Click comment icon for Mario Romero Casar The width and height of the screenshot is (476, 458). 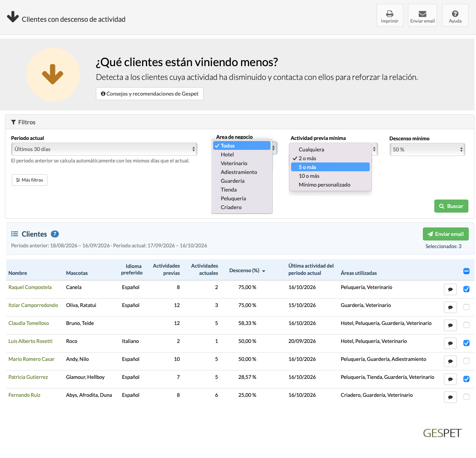click(x=450, y=361)
